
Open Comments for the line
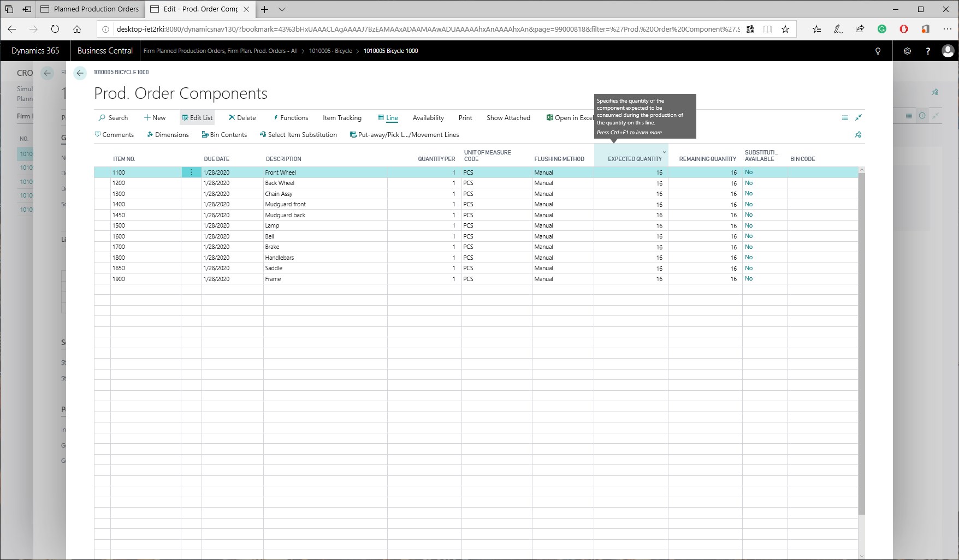(114, 135)
